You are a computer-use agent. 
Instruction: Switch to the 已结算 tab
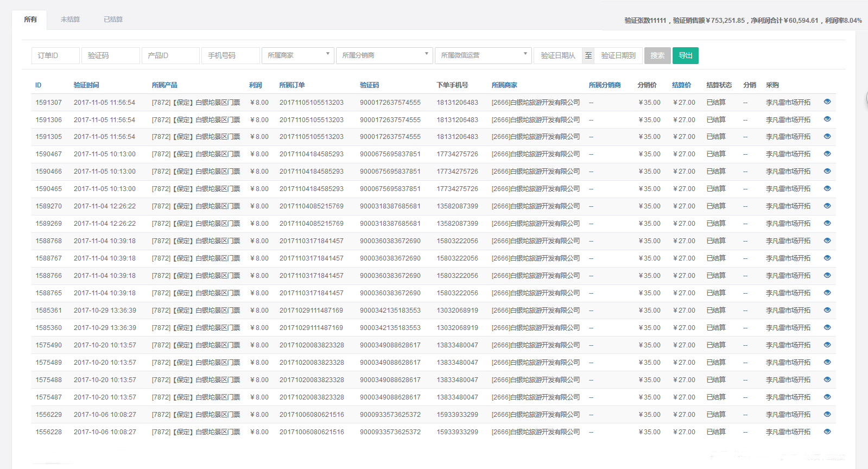[113, 20]
